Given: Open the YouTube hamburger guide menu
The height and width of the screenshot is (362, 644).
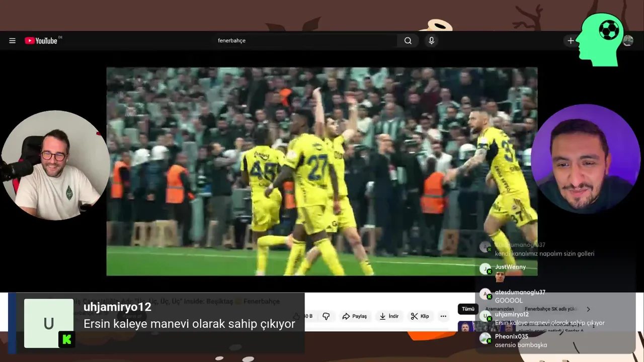Looking at the screenshot, I should (12, 41).
